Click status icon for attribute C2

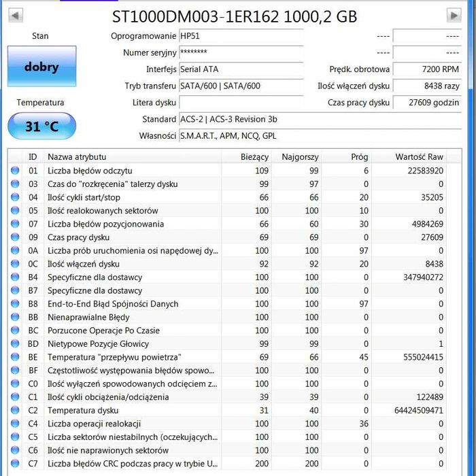(x=15, y=410)
